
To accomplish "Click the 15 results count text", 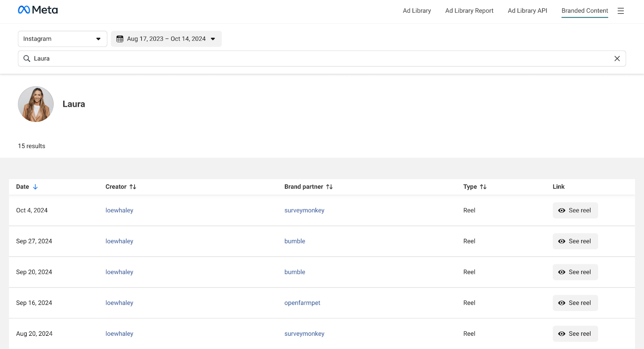I will (x=31, y=146).
